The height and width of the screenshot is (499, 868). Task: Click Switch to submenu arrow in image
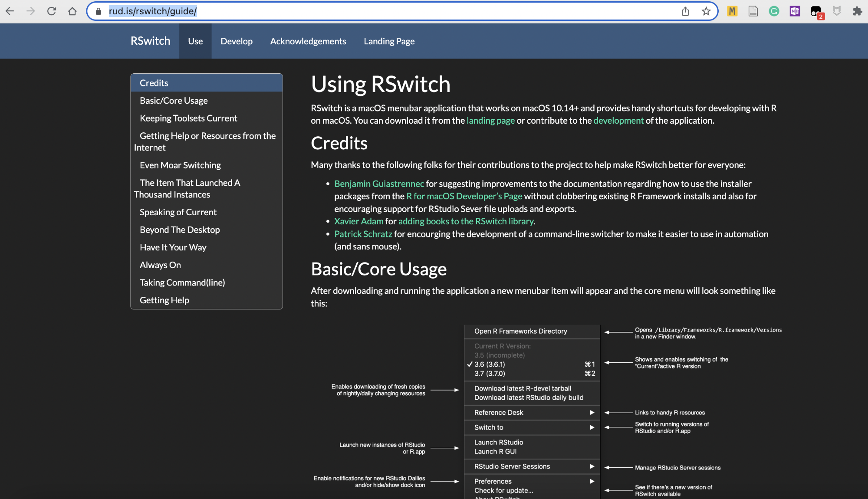(592, 427)
